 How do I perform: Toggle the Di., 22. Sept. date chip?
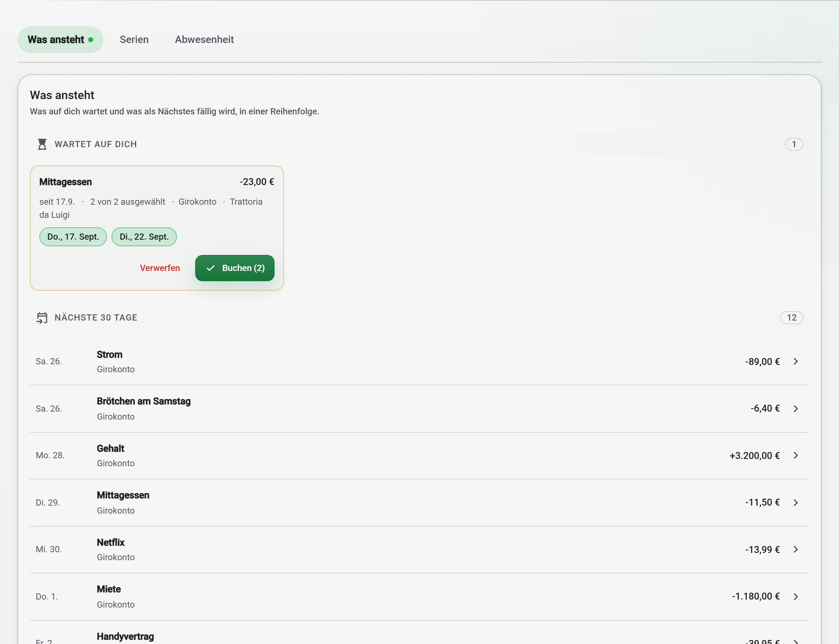(x=144, y=236)
